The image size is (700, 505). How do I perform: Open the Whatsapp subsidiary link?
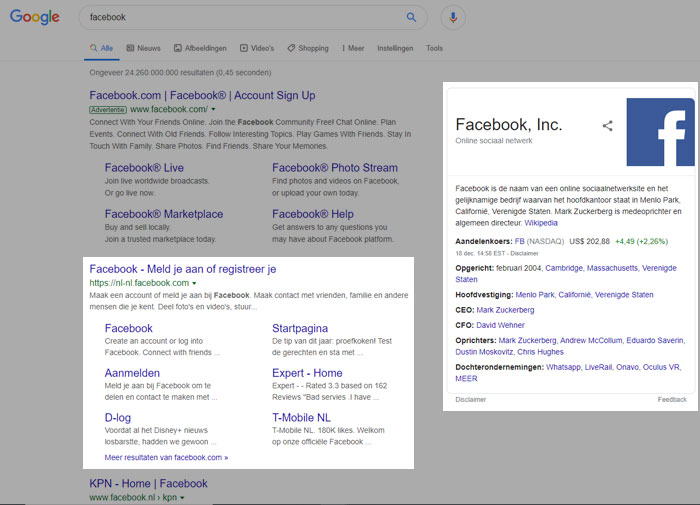pos(563,367)
